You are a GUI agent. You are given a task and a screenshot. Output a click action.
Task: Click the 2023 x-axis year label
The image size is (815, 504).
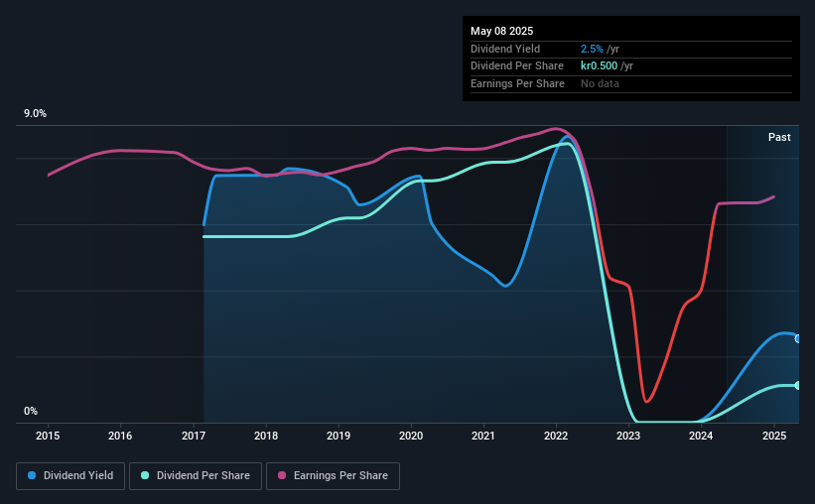point(628,436)
